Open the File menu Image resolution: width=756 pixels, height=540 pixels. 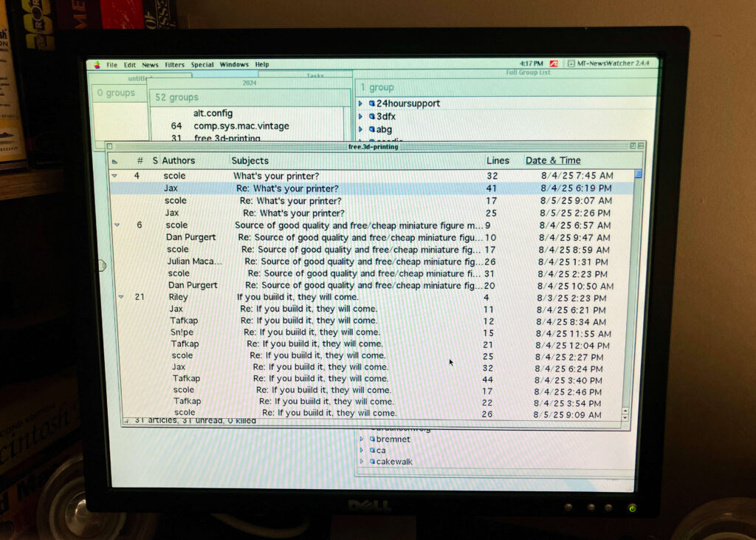112,65
